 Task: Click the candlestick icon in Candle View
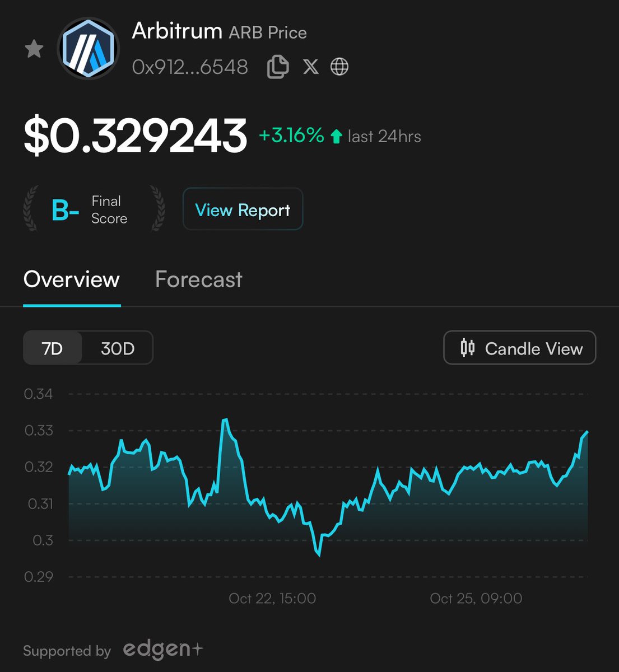click(x=467, y=348)
